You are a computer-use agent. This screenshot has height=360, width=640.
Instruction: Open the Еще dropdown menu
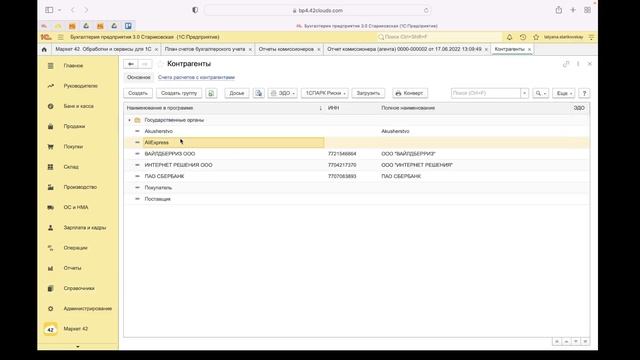[564, 93]
